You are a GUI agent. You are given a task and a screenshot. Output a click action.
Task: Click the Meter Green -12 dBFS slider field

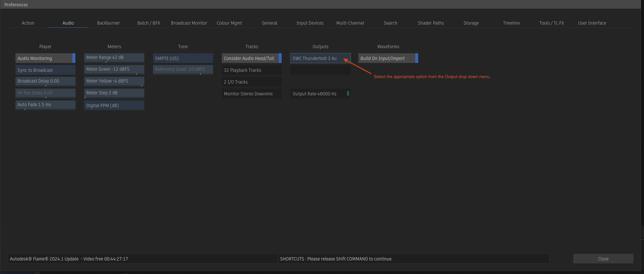click(114, 69)
